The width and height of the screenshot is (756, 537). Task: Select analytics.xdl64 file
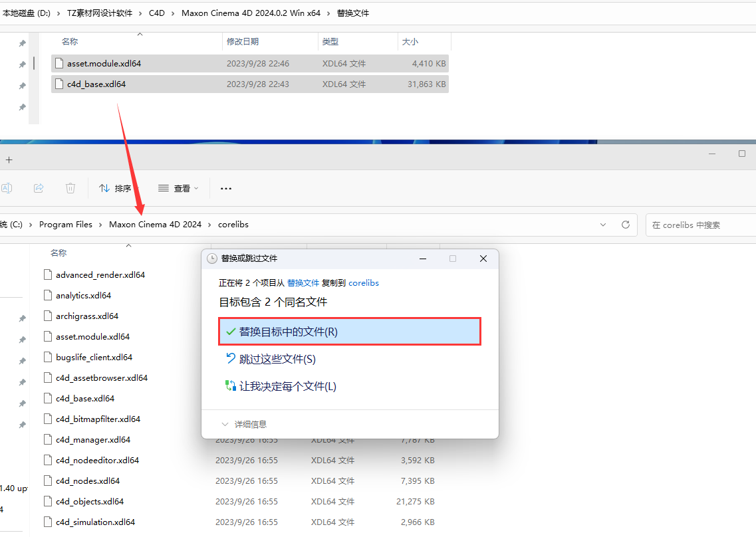click(x=83, y=296)
